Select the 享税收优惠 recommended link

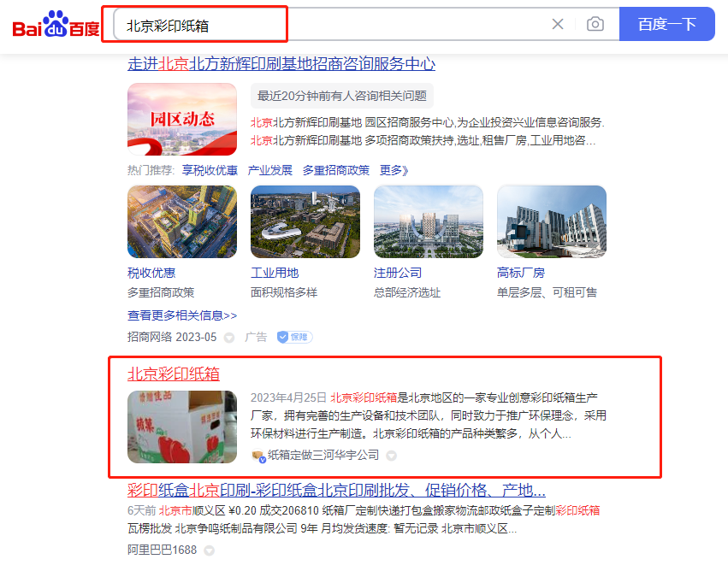(210, 170)
